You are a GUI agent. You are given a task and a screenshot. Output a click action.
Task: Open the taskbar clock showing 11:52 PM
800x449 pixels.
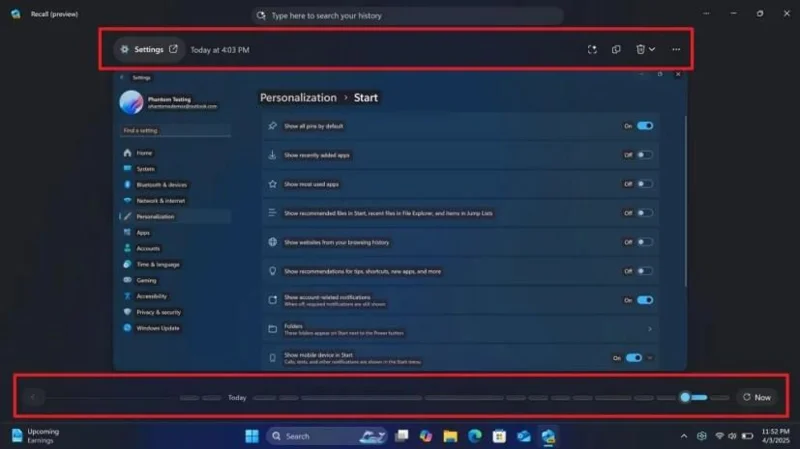pyautogui.click(x=776, y=436)
